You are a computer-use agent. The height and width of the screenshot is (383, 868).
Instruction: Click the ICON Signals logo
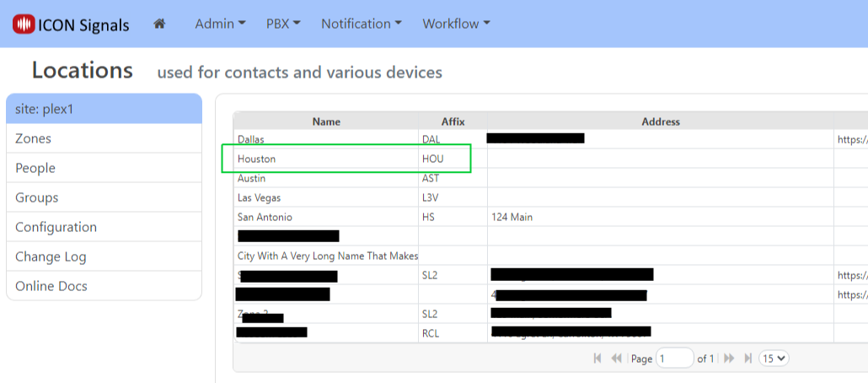point(71,24)
